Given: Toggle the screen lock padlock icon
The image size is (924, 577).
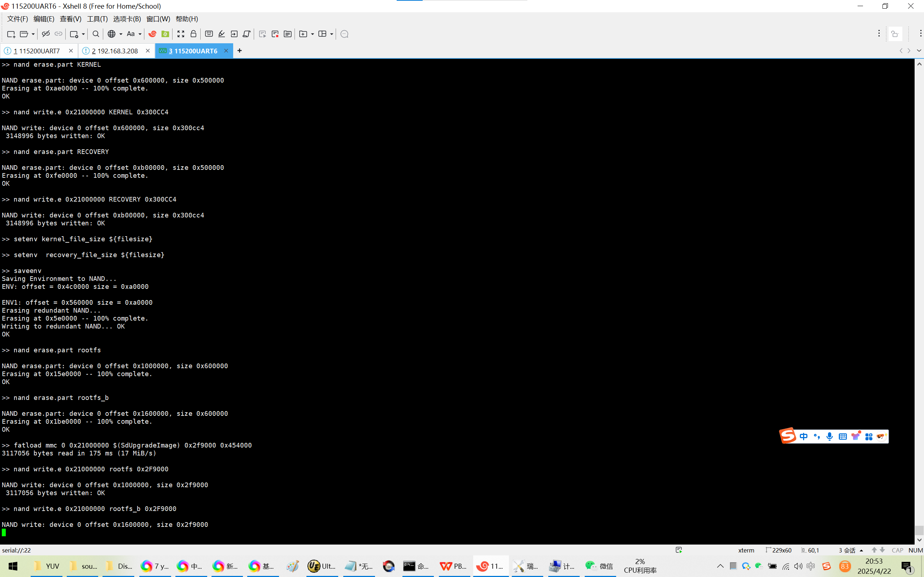Looking at the screenshot, I should [x=193, y=34].
